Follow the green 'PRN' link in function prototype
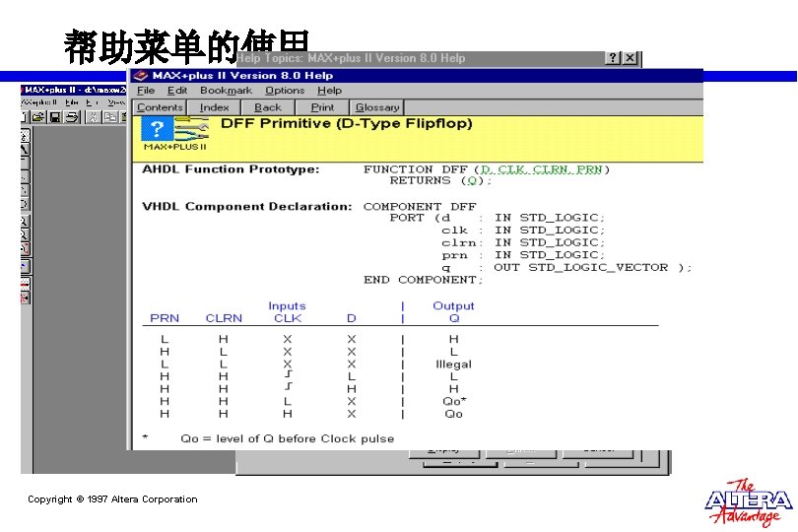The image size is (798, 532). [589, 169]
